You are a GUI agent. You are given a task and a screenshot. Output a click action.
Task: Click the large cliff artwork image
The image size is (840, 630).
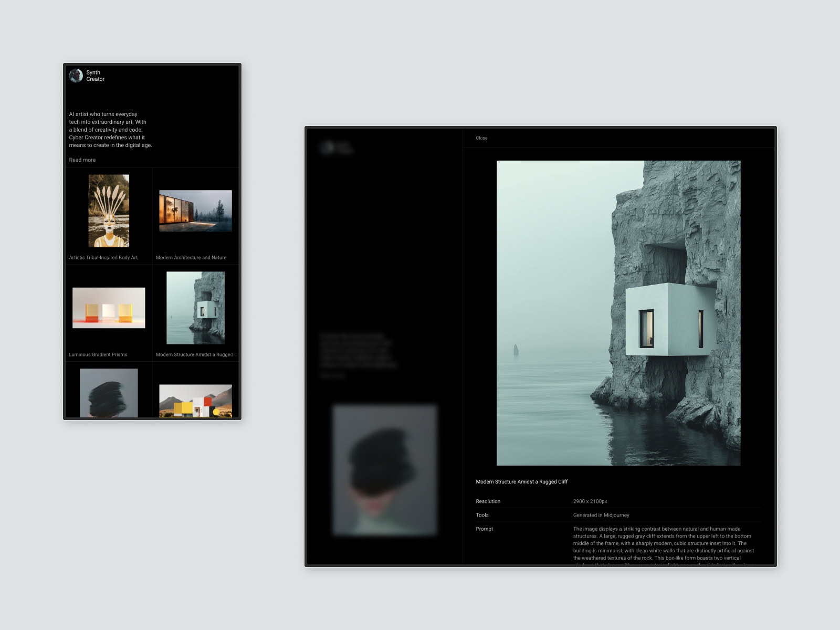pyautogui.click(x=618, y=313)
